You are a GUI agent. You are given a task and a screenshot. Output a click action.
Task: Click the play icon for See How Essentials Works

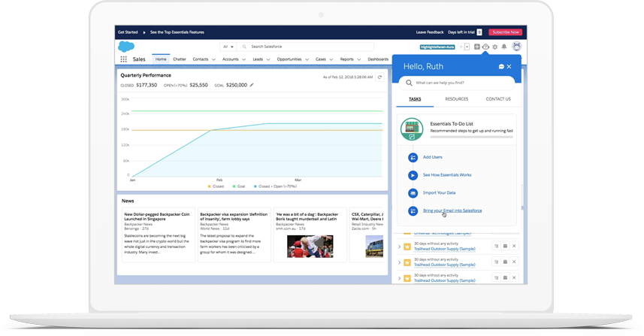pyautogui.click(x=413, y=175)
